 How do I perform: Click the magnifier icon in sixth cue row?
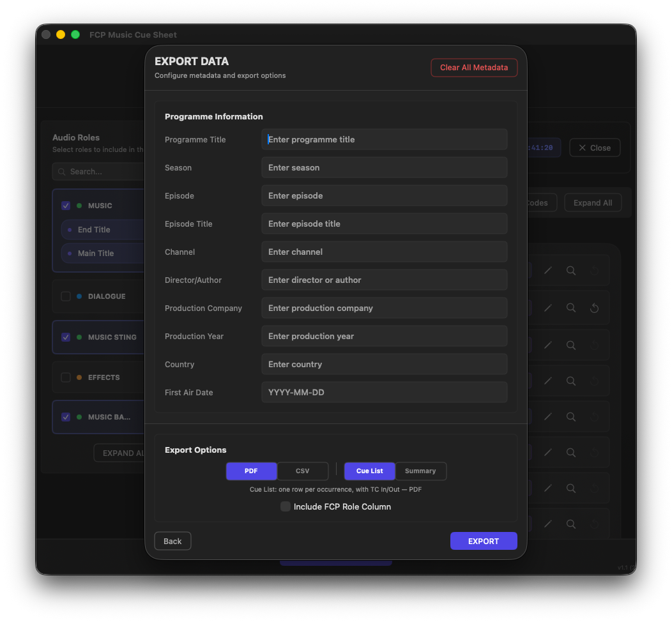(x=571, y=452)
